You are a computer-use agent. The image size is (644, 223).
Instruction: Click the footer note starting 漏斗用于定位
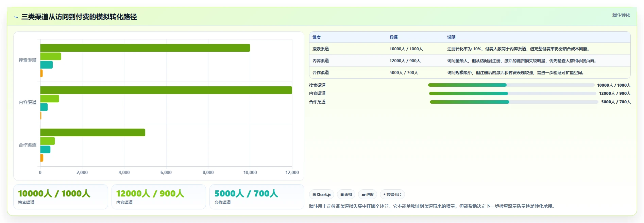coord(433,206)
